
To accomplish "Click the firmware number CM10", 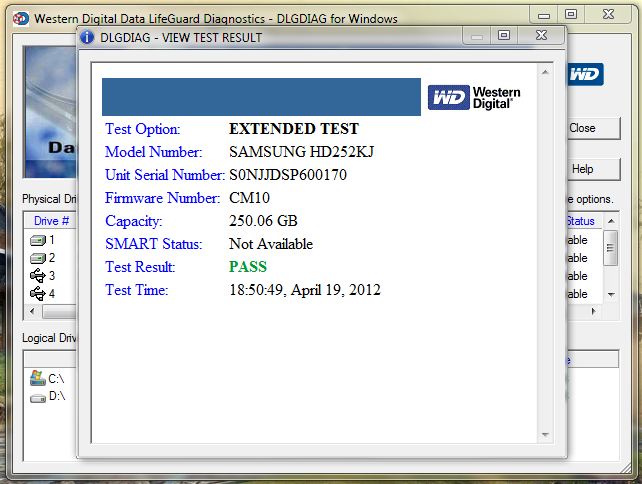I will [x=249, y=198].
